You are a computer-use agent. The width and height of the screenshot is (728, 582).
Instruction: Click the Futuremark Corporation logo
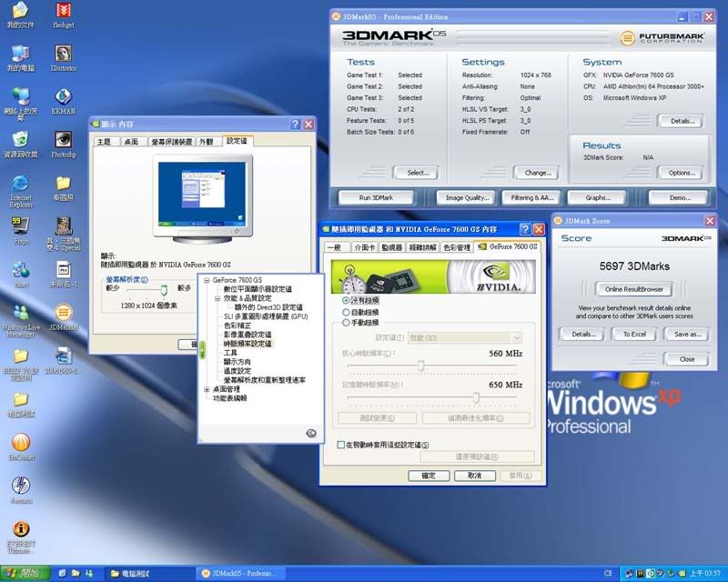(662, 37)
